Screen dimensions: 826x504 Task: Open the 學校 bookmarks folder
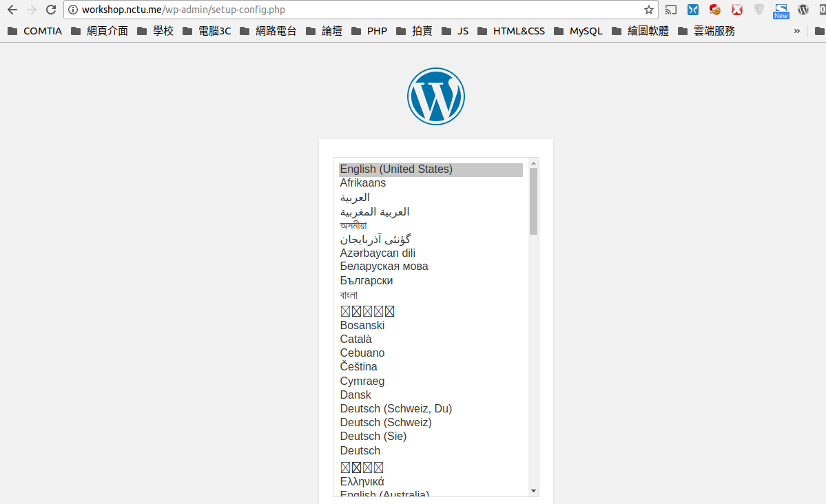[x=156, y=31]
